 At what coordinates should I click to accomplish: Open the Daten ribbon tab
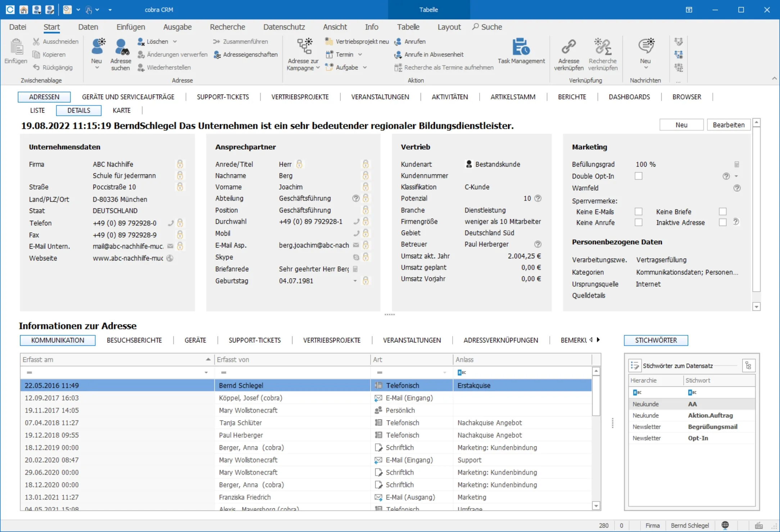pyautogui.click(x=88, y=27)
